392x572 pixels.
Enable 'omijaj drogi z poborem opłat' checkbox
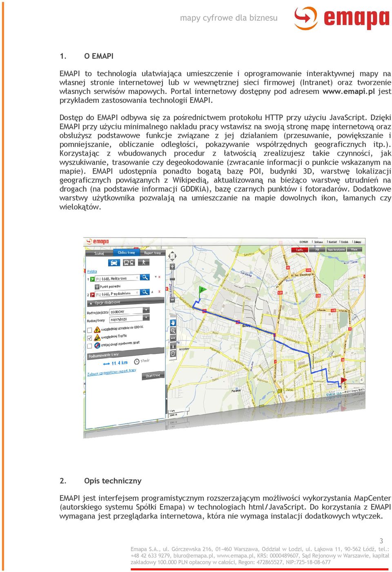coord(89,346)
